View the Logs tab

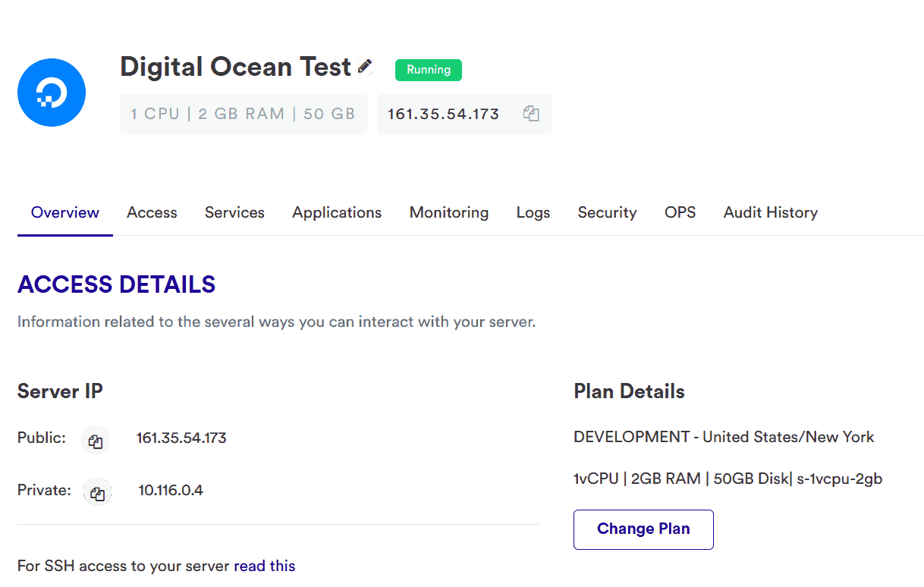533,212
